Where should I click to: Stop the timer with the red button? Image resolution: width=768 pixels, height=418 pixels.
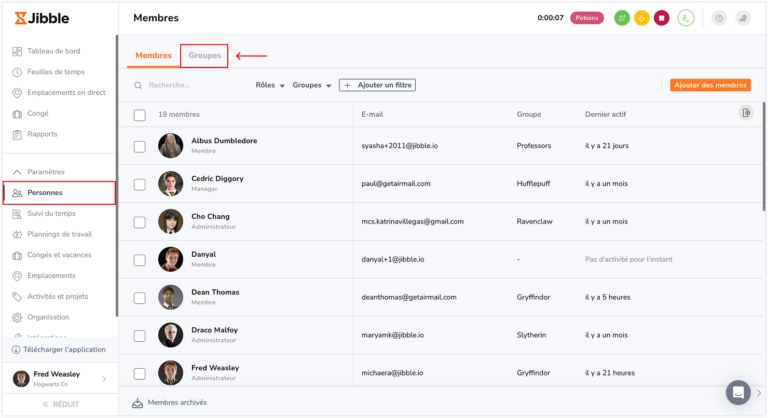(x=661, y=18)
